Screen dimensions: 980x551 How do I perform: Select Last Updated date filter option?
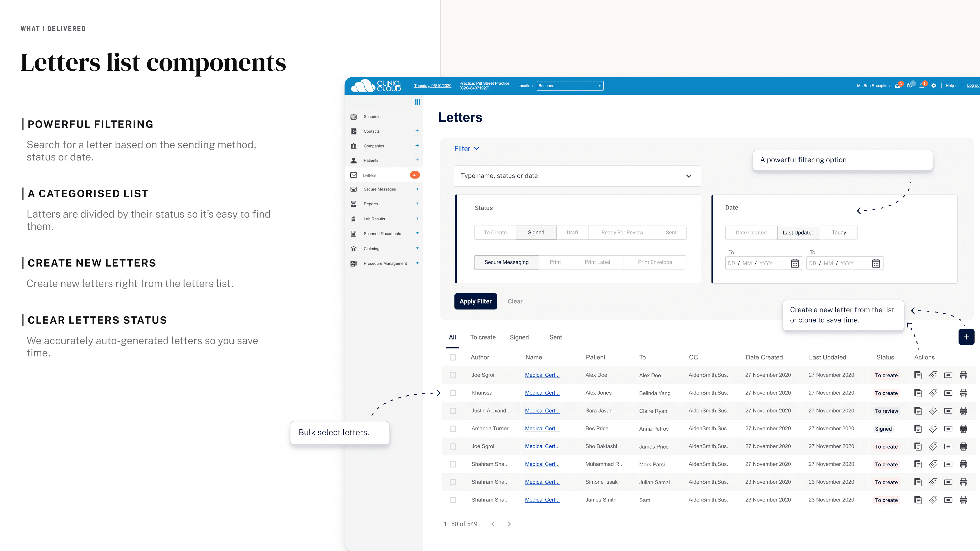(x=799, y=233)
